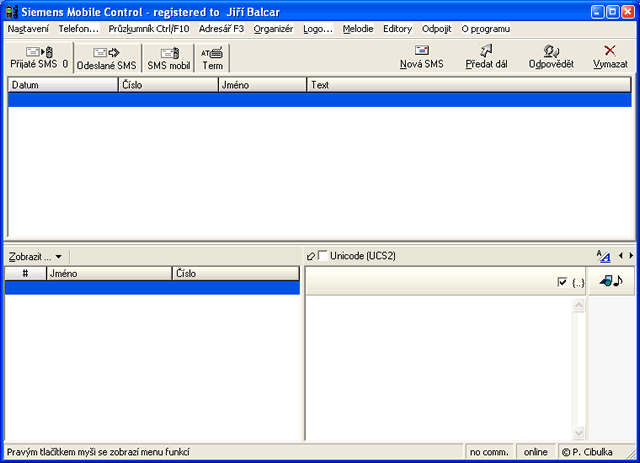This screenshot has width=640, height=463.
Task: Open Průzkumník Ctrl/F10 menu item
Action: click(x=149, y=29)
